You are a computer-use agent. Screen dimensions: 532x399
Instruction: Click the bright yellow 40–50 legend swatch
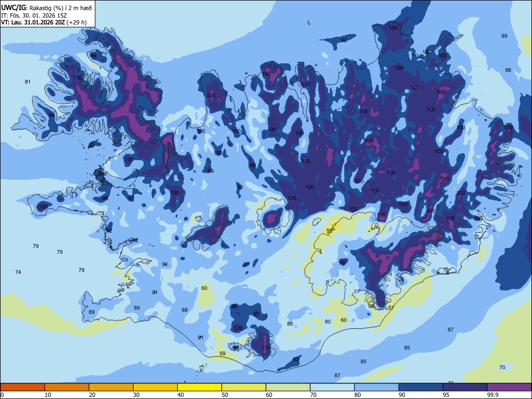[x=199, y=387]
